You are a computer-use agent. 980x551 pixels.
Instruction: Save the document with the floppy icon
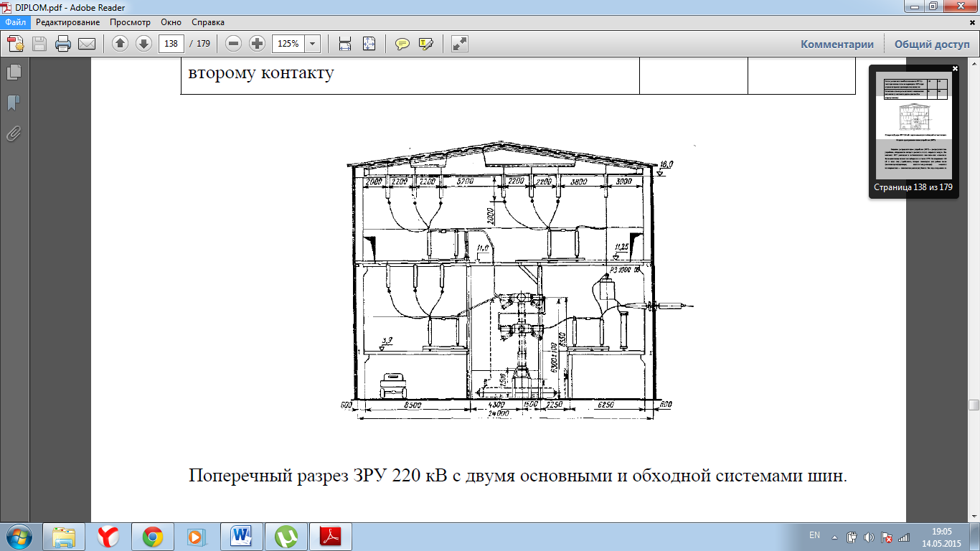click(x=39, y=44)
